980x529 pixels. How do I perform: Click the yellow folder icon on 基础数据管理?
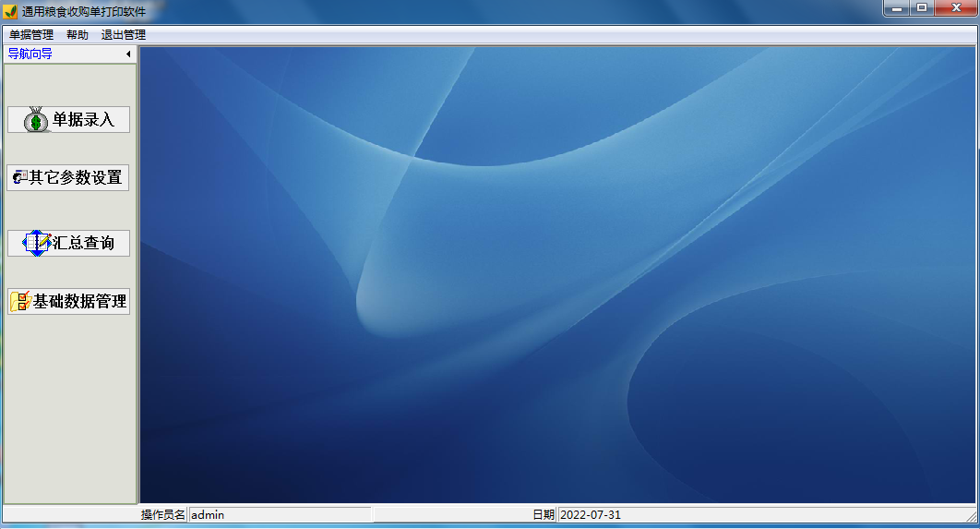[x=20, y=301]
